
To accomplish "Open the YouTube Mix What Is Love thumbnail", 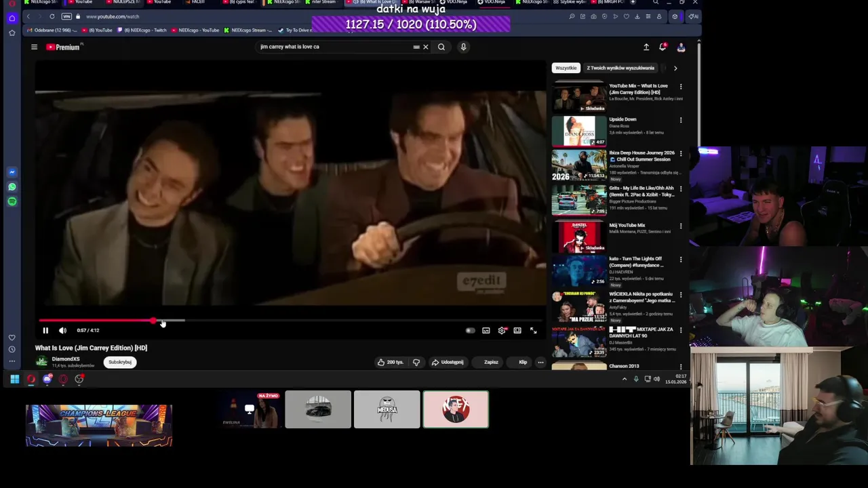I will coord(579,97).
